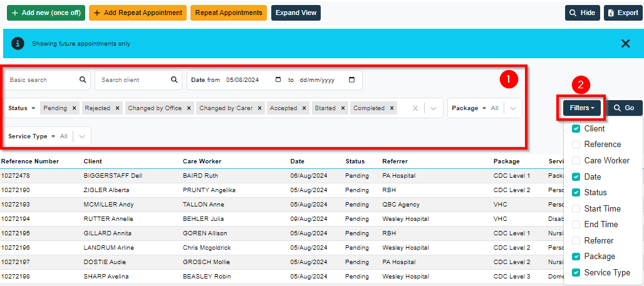Remove the Rejected status tag
Viewport: 644px width, 286px height.
pyautogui.click(x=117, y=108)
